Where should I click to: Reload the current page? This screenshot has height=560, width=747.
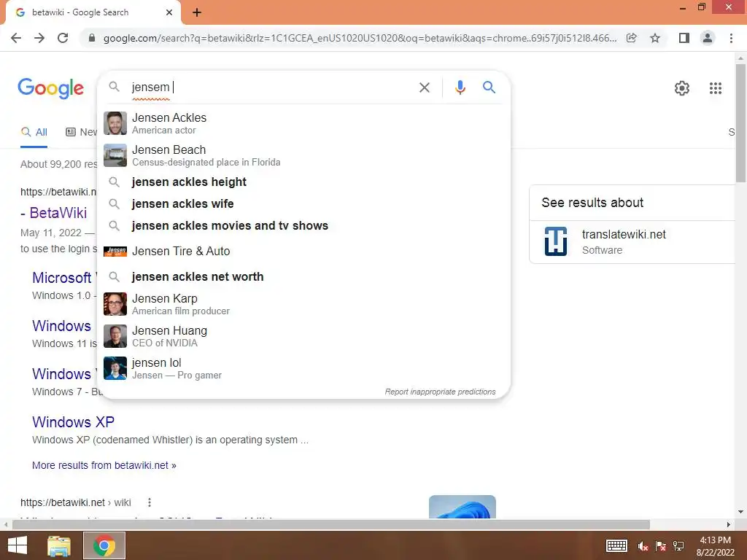[63, 38]
